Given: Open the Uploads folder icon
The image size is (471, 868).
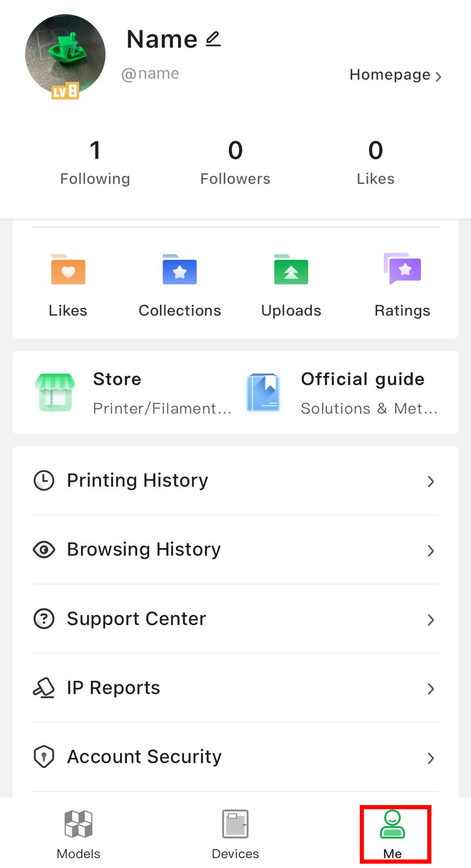Looking at the screenshot, I should coord(291,270).
